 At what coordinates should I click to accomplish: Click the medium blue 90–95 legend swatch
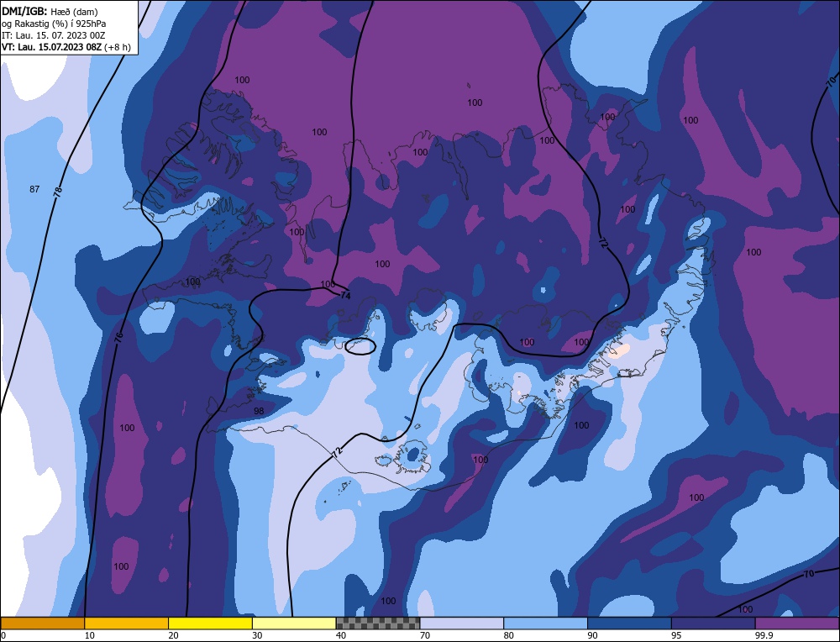click(629, 623)
